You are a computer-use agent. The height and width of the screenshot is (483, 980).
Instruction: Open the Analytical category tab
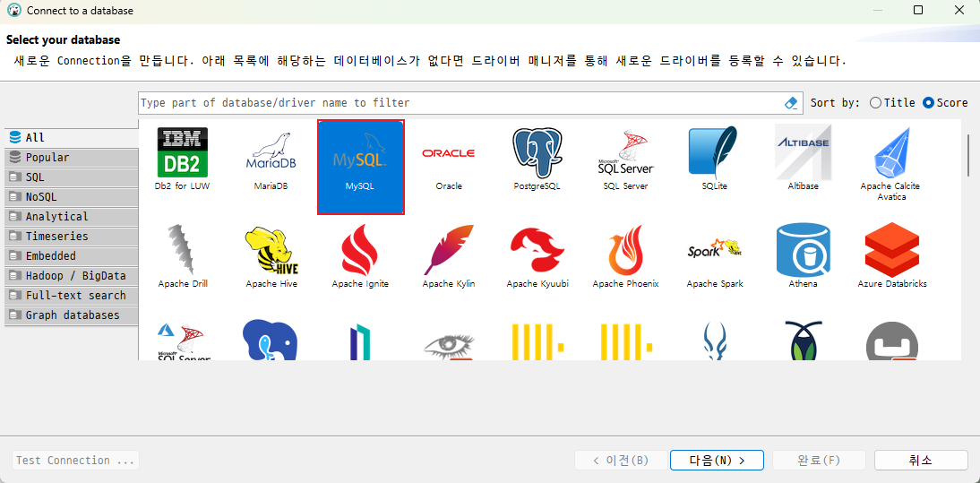72,217
